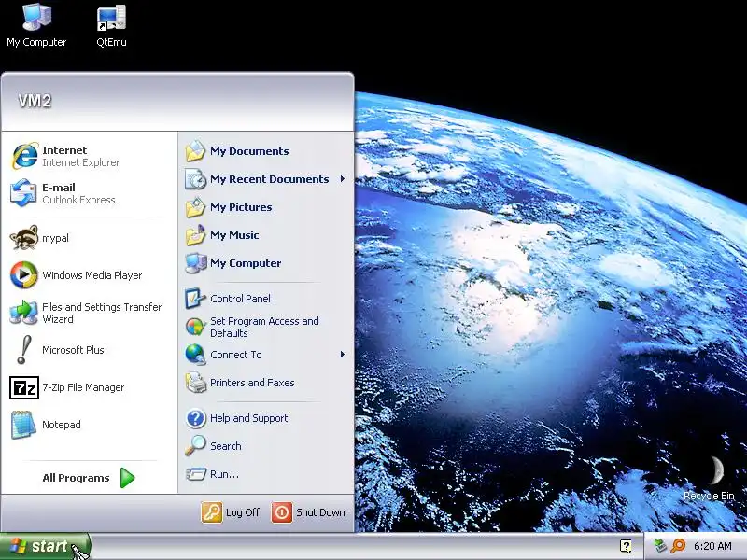Expand the Connect To submenu arrow
This screenshot has width=747, height=560.
point(342,355)
